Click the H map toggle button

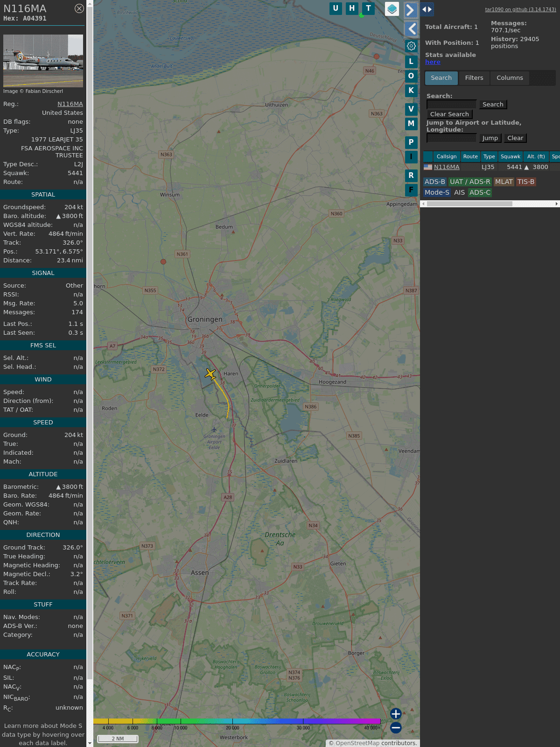pyautogui.click(x=352, y=8)
